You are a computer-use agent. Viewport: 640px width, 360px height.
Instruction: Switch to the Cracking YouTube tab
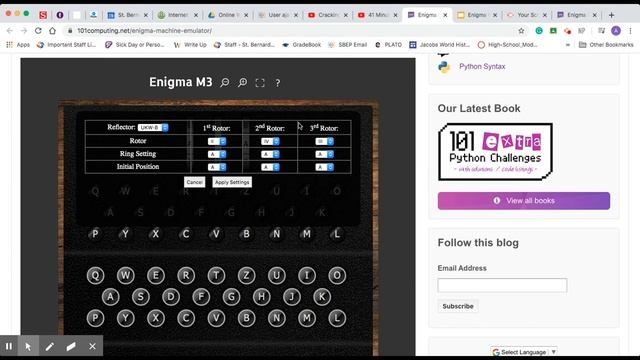[329, 15]
